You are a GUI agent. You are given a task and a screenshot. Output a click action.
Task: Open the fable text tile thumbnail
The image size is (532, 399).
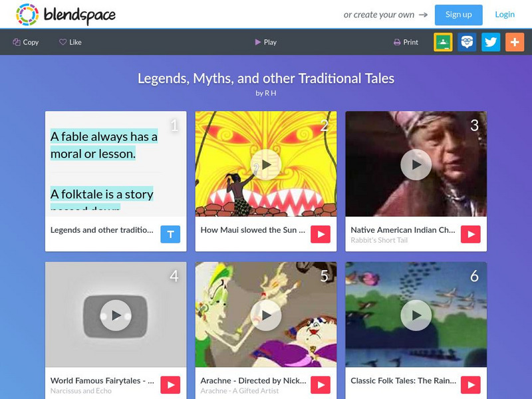pos(116,164)
